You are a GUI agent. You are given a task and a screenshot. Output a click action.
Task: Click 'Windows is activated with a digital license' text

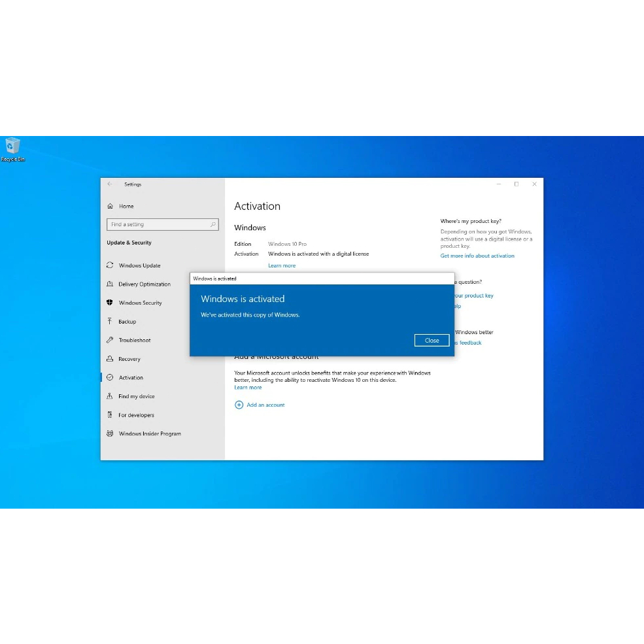(318, 254)
